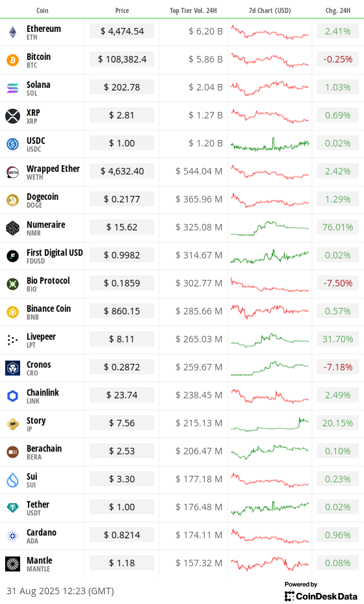Click the Cardano dotted logo icon

13,536
